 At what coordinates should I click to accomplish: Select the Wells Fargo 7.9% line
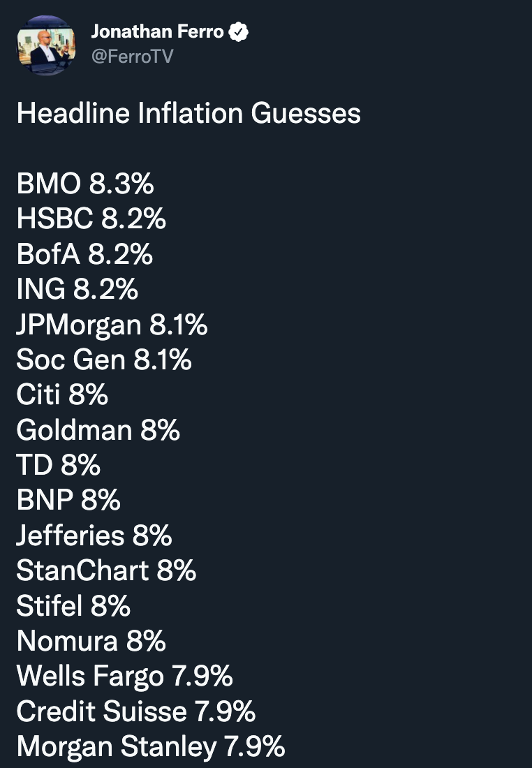coord(124,676)
